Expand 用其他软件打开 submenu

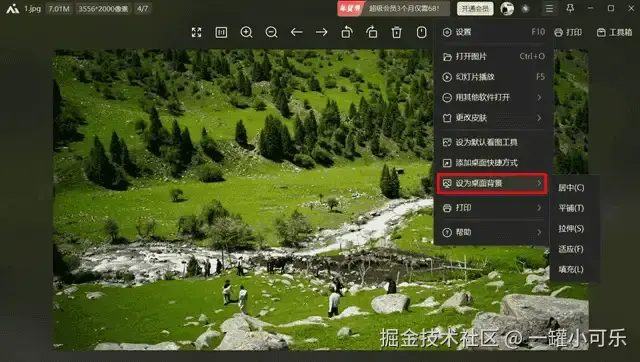pos(493,97)
